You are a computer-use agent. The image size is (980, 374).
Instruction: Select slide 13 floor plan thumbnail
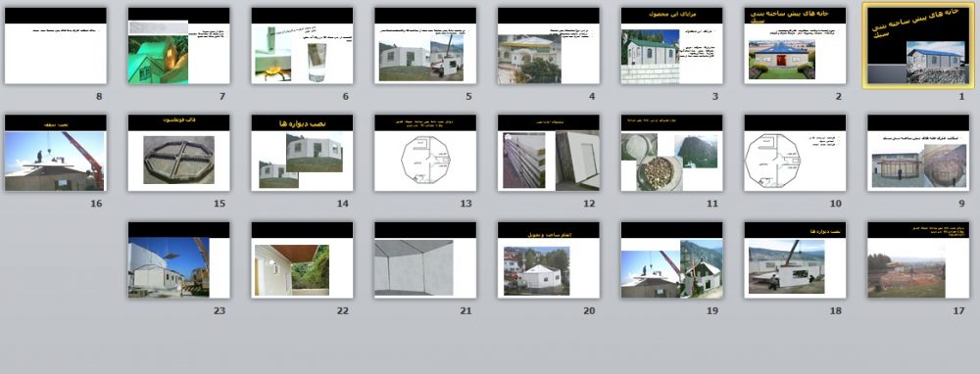[x=425, y=153]
